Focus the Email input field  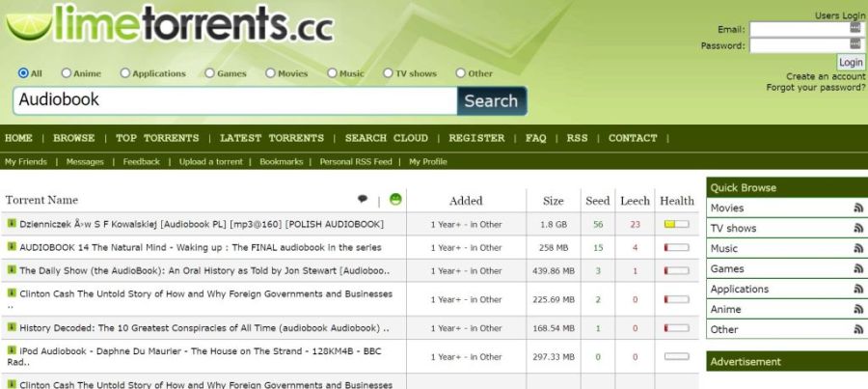(x=806, y=29)
